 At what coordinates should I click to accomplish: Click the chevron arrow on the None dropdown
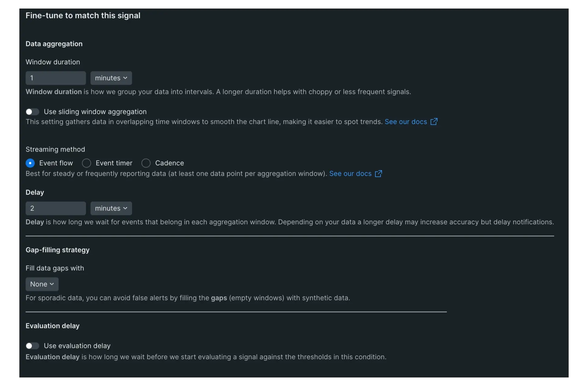pos(52,284)
